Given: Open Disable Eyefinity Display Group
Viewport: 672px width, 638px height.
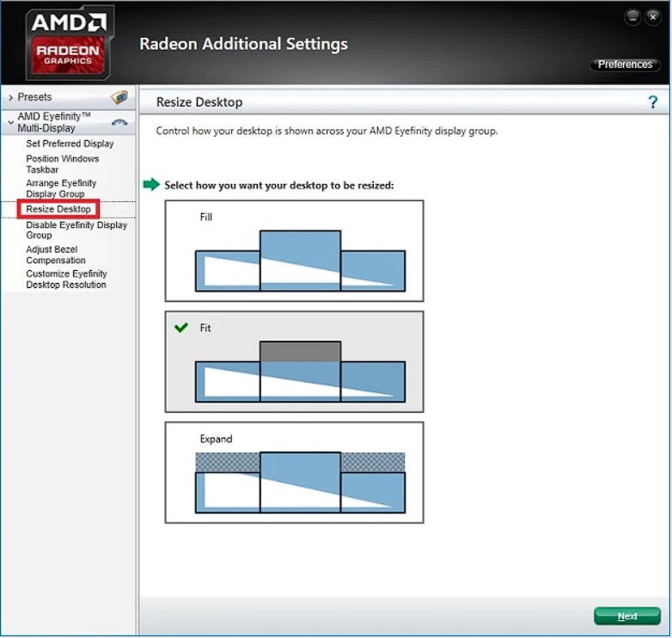Looking at the screenshot, I should click(x=76, y=230).
